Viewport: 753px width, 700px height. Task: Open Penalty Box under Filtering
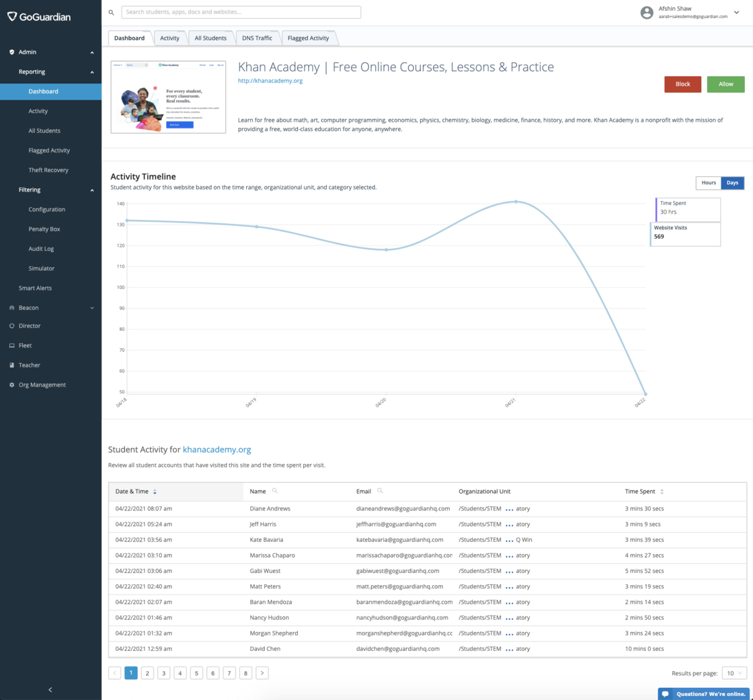click(x=44, y=229)
